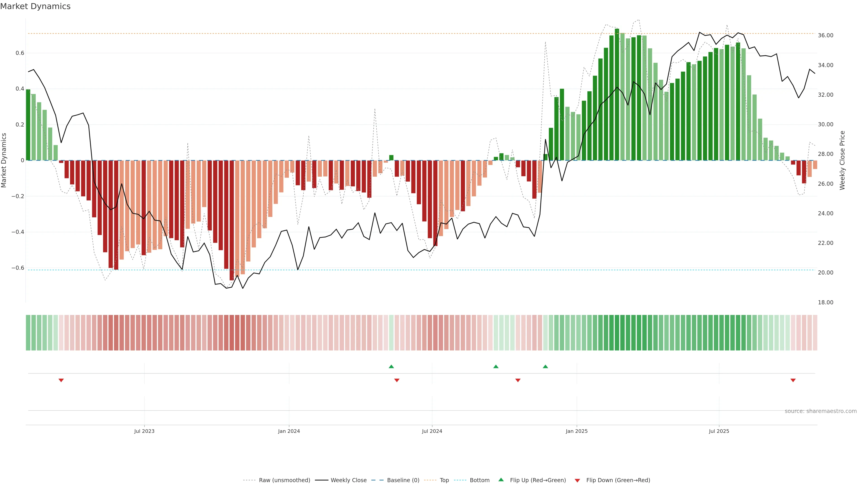The height and width of the screenshot is (488, 868).
Task: Select the Jul 2023 x-axis label
Action: point(144,431)
